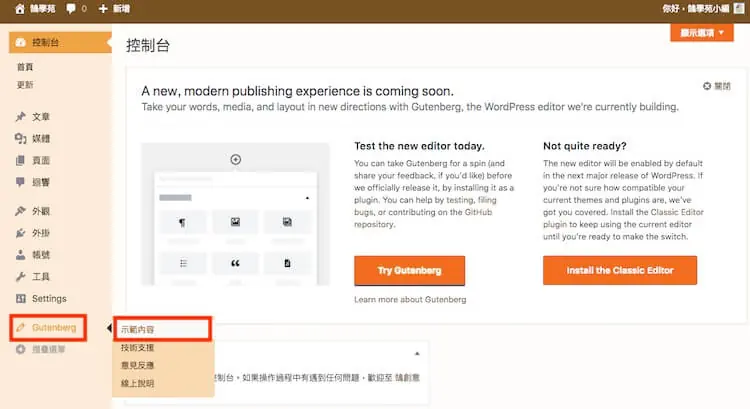Viewport: 750px width, 409px height.
Task: Click the wrench icon for 工具 tools
Action: click(x=21, y=276)
